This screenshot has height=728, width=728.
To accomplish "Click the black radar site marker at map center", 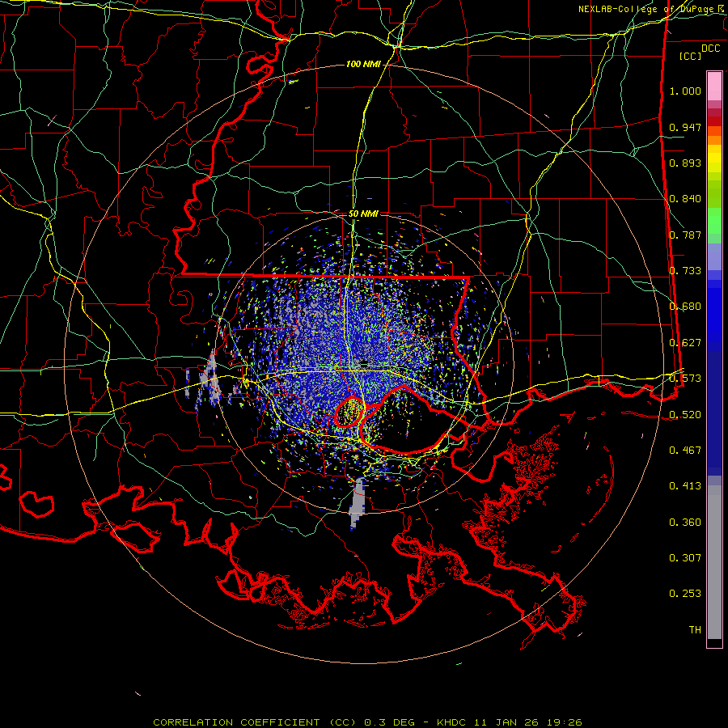I will 364,362.
